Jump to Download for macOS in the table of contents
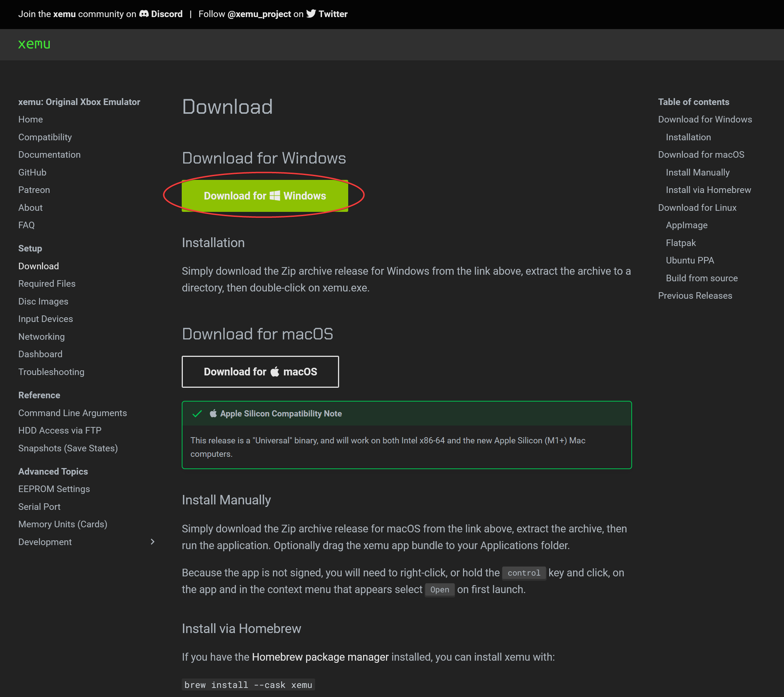Viewport: 784px width, 697px height. point(701,155)
